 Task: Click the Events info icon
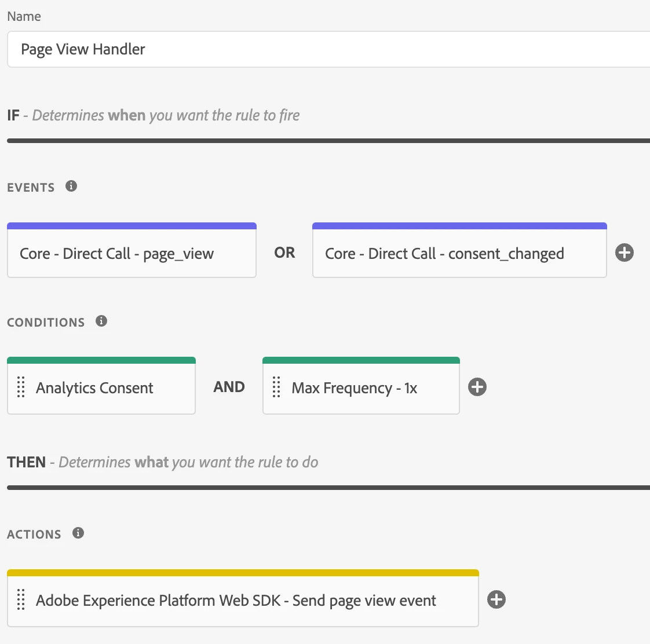tap(71, 186)
